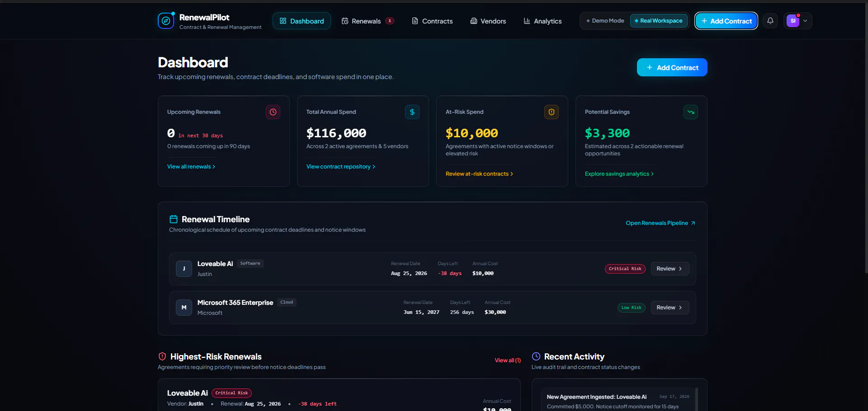Open the Renewals Pipeline link

tap(660, 223)
